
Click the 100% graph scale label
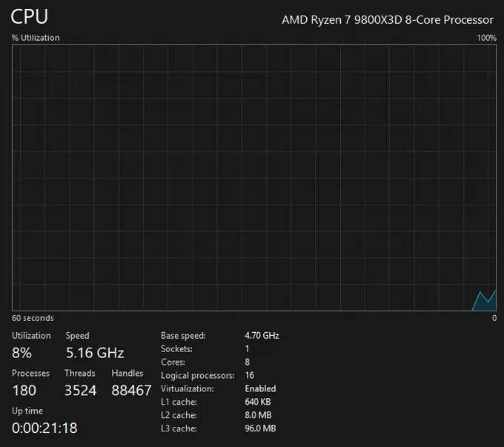tap(486, 38)
